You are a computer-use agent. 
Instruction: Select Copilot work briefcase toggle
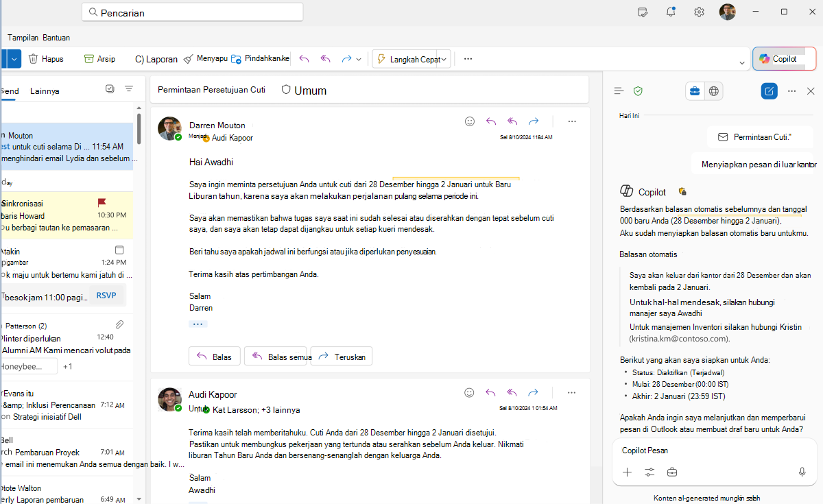[695, 91]
